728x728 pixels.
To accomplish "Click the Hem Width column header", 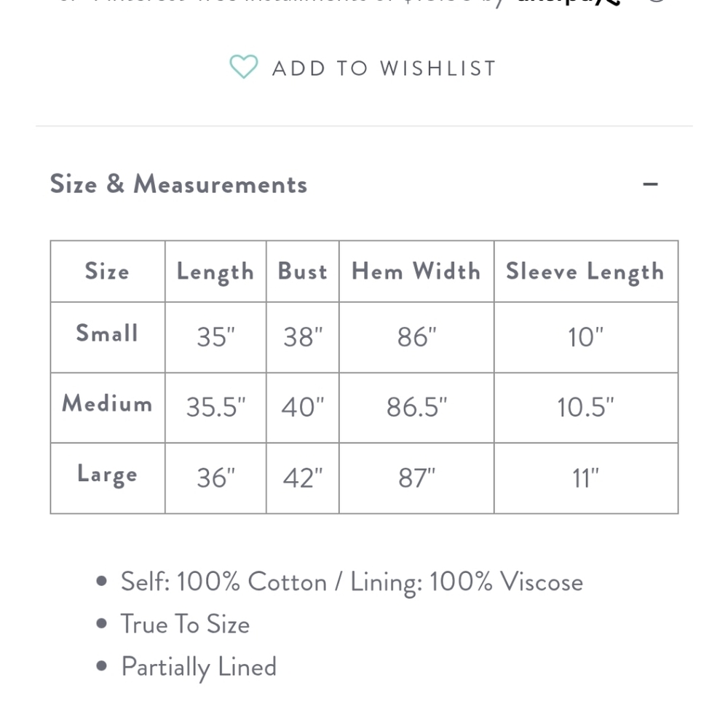I will [x=416, y=271].
